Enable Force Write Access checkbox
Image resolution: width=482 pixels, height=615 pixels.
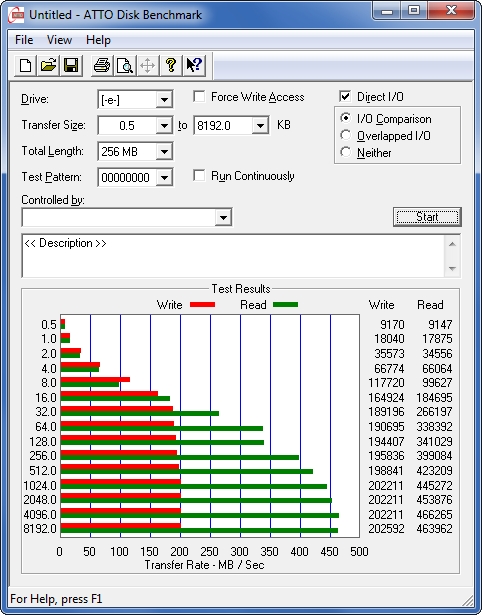pyautogui.click(x=199, y=96)
